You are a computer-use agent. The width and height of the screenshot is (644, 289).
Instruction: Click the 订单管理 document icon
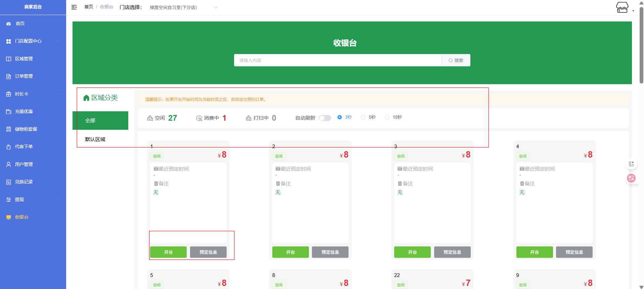9,76
